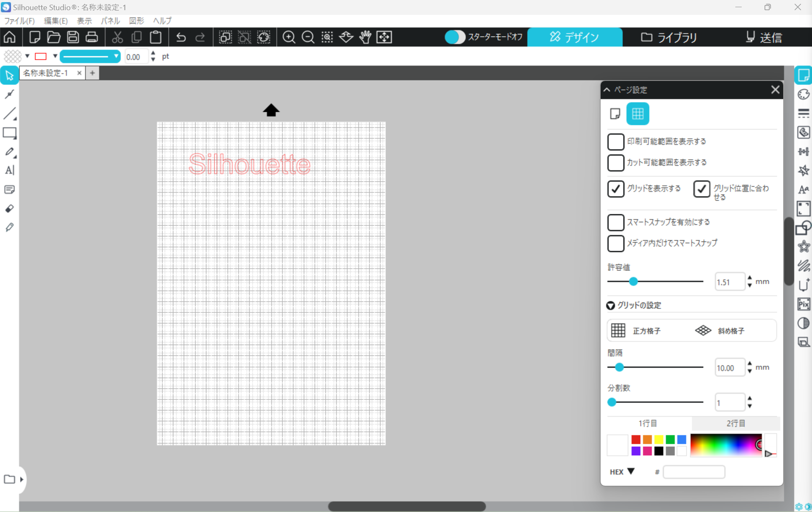The image size is (812, 512).
Task: Enable smart snap within media only
Action: (x=615, y=244)
